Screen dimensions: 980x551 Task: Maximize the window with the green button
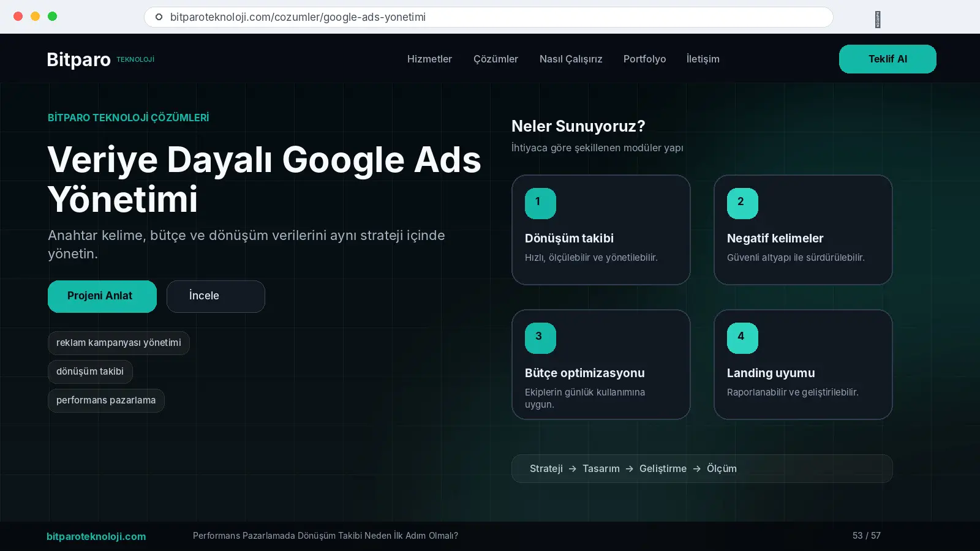click(x=53, y=17)
